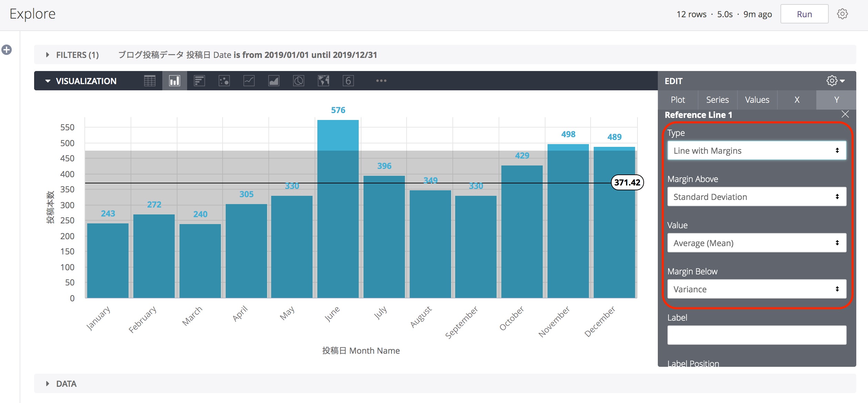Expand the FILTERS section
This screenshot has height=403, width=868.
48,55
